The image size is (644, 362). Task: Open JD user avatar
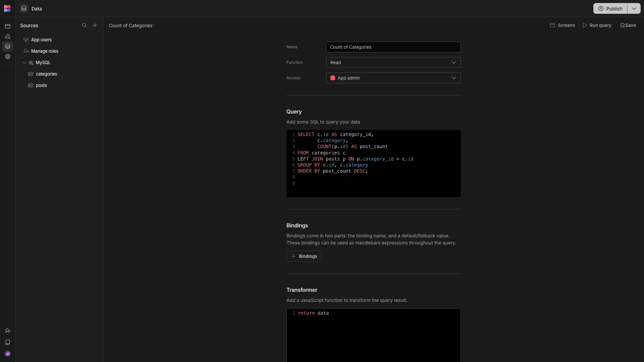click(8, 354)
